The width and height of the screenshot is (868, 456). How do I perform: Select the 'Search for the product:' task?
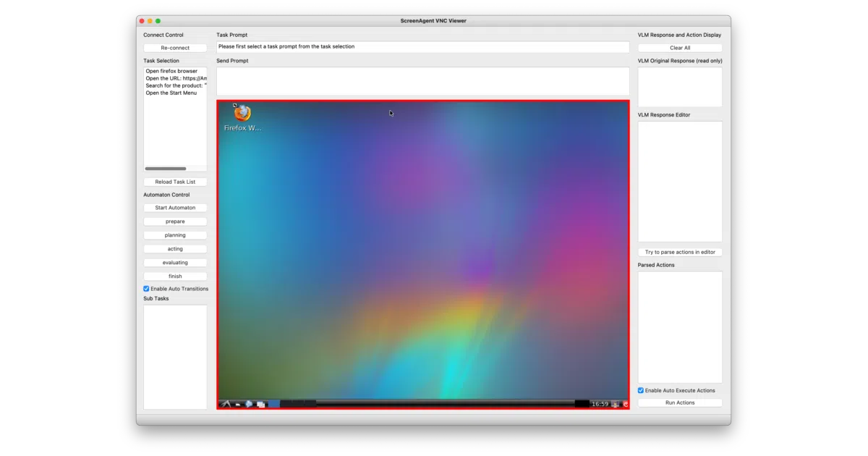tap(175, 85)
